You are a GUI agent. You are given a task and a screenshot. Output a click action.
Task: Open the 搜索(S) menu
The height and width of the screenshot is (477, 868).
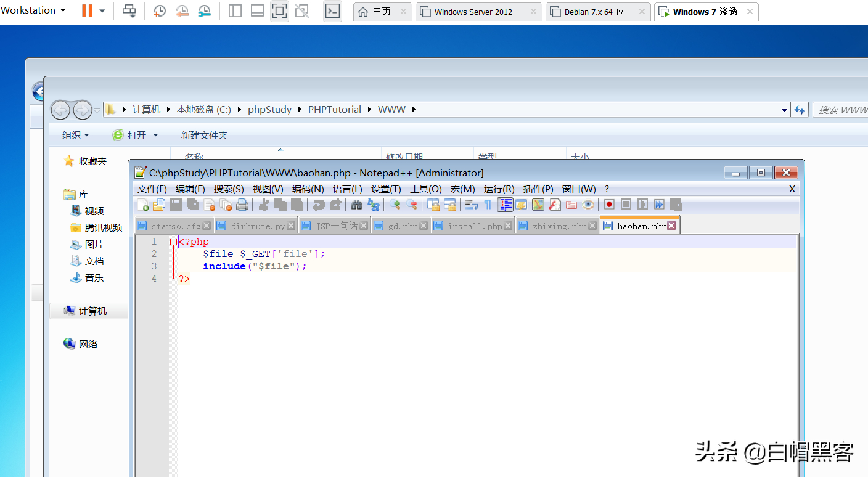click(x=229, y=189)
